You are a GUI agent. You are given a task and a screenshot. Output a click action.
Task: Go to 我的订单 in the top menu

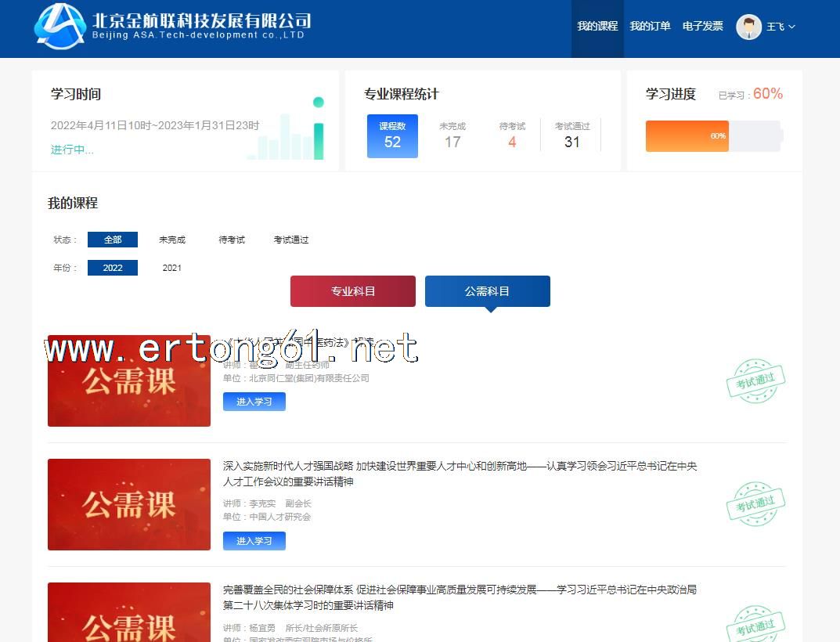pyautogui.click(x=650, y=27)
